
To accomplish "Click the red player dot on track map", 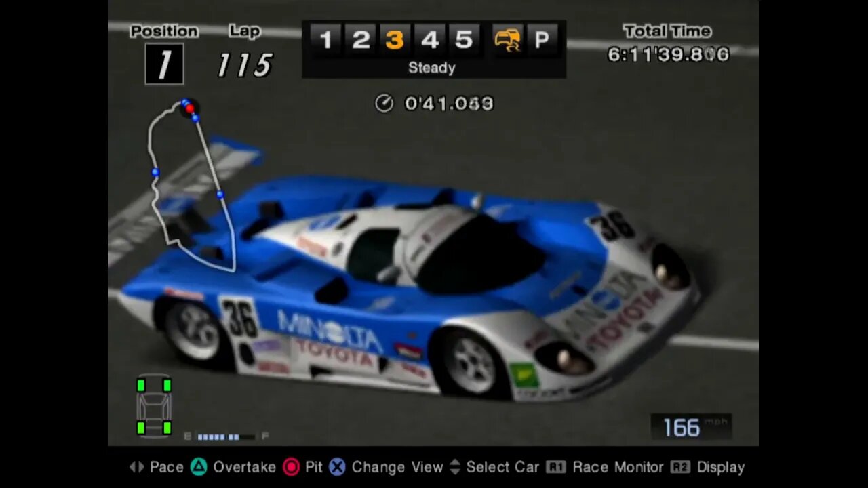I will pos(189,108).
